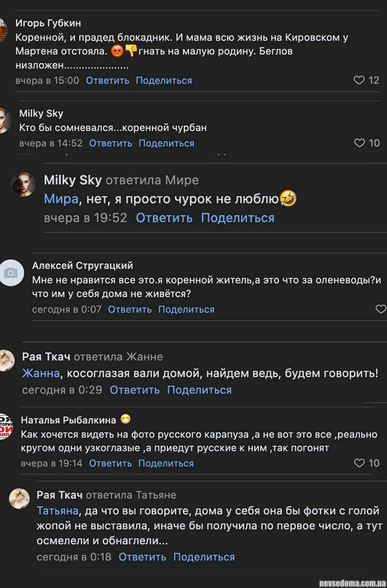Open the Игорь Губкин author name
This screenshot has height=588, width=387.
click(x=48, y=23)
